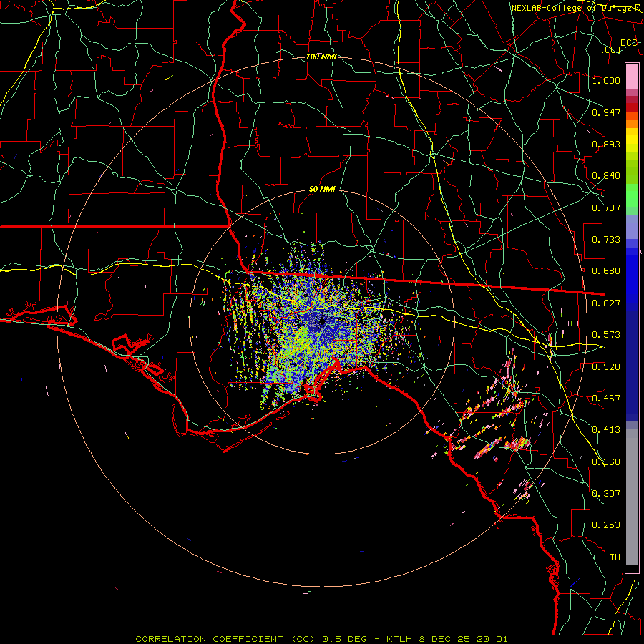Click the 0.520 scale value
Viewport: 644px width, 644px height.
coord(606,367)
